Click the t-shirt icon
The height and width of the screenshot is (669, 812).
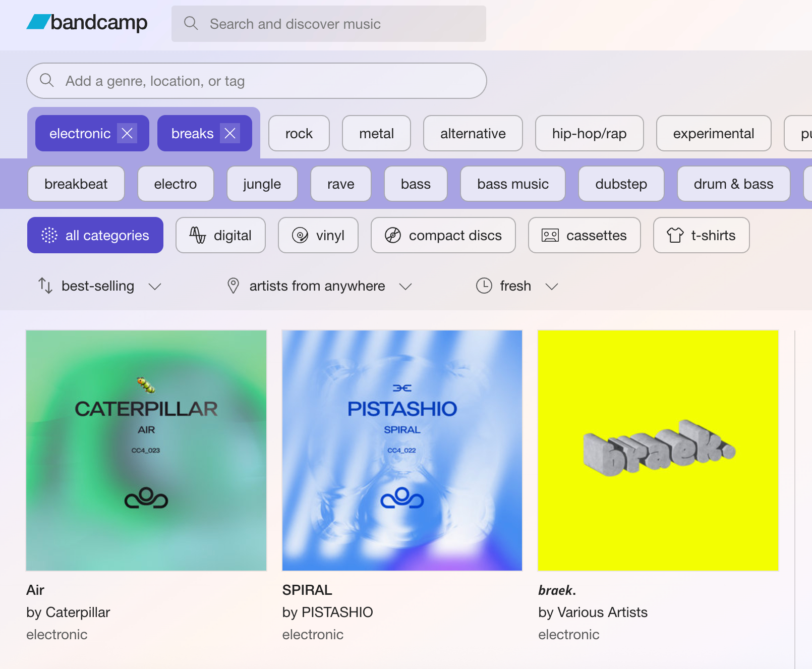point(675,235)
